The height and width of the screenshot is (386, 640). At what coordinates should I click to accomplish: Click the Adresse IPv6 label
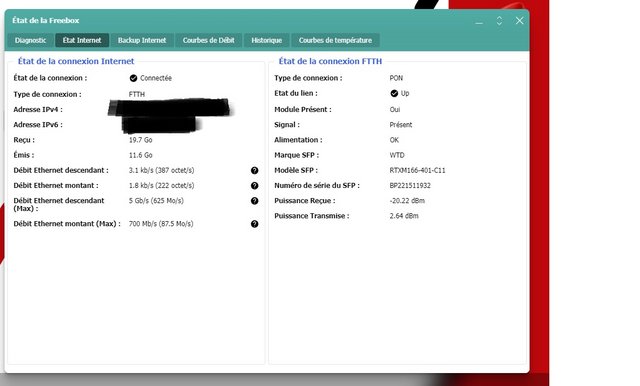pyautogui.click(x=38, y=125)
